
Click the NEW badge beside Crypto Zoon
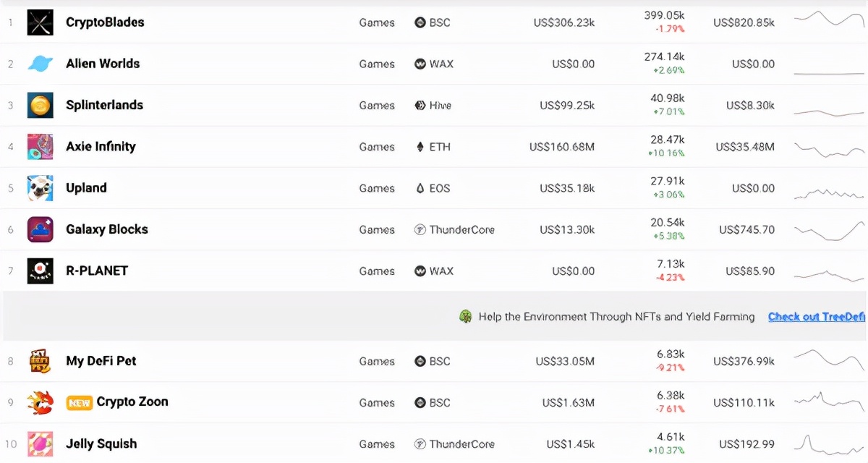80,403
